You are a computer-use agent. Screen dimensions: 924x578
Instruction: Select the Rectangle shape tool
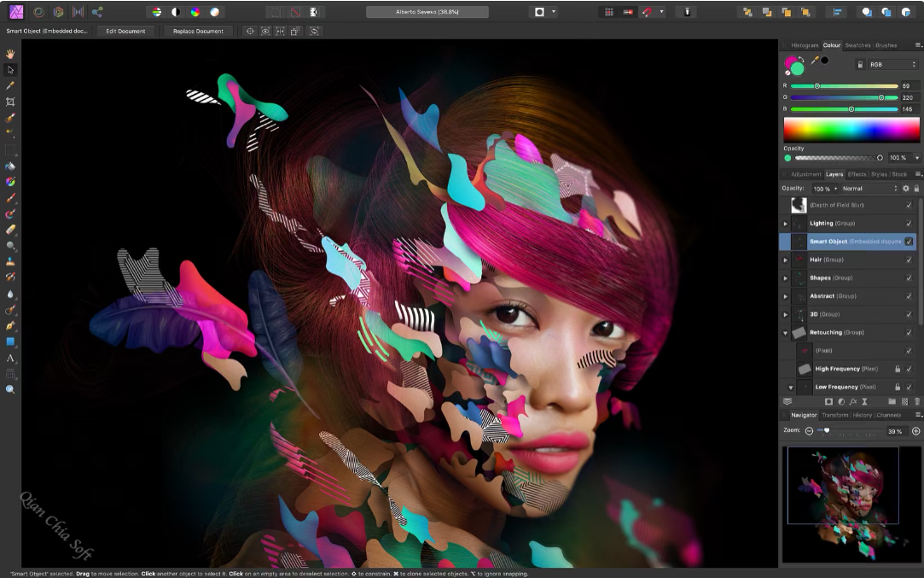10,342
